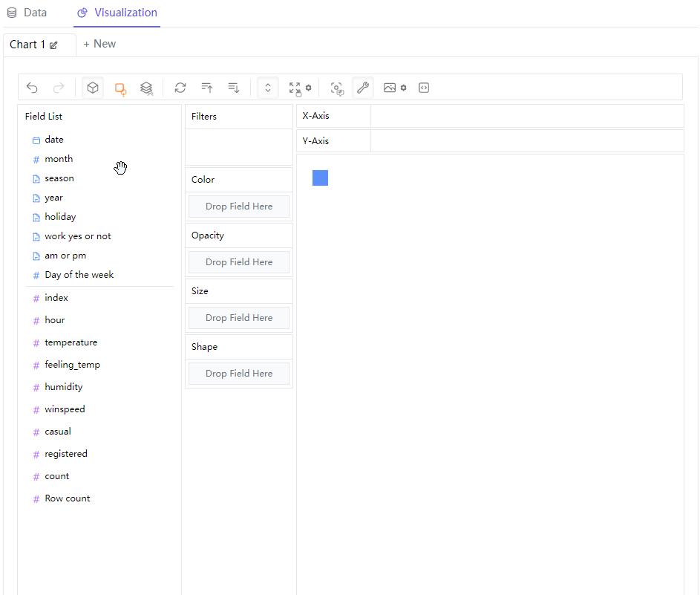This screenshot has width=700, height=595.
Task: Click the Filters panel heading
Action: pyautogui.click(x=204, y=116)
